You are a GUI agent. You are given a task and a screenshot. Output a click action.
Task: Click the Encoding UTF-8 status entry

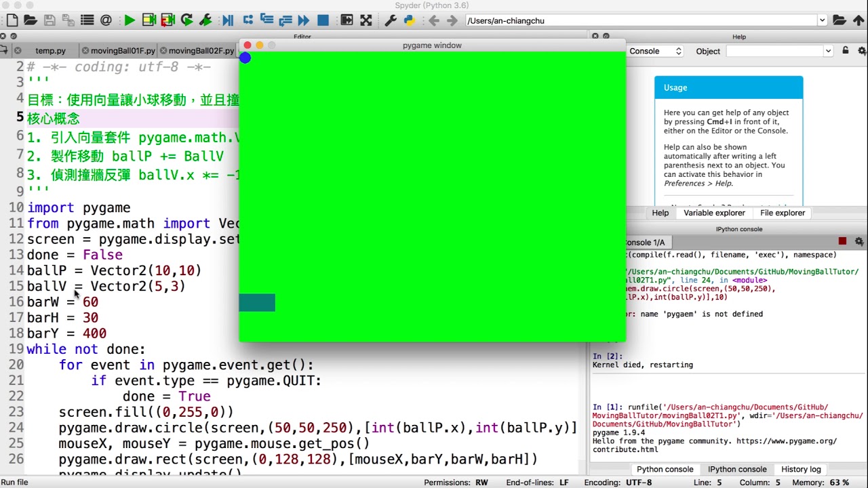(618, 483)
